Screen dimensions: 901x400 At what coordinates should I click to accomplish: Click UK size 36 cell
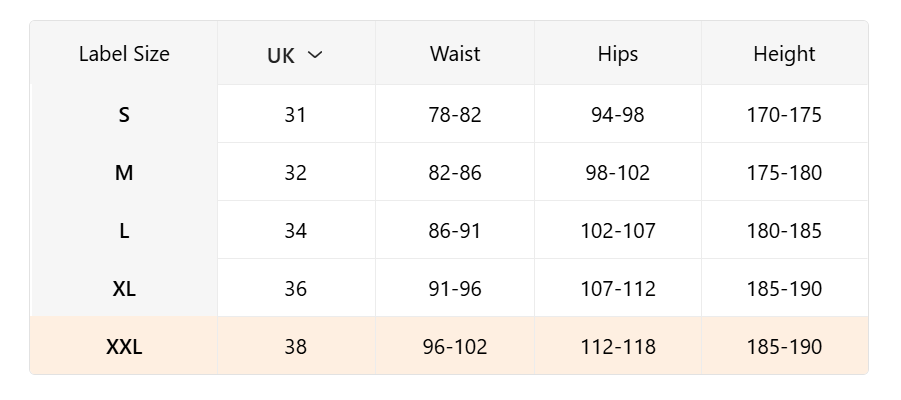pyautogui.click(x=295, y=289)
